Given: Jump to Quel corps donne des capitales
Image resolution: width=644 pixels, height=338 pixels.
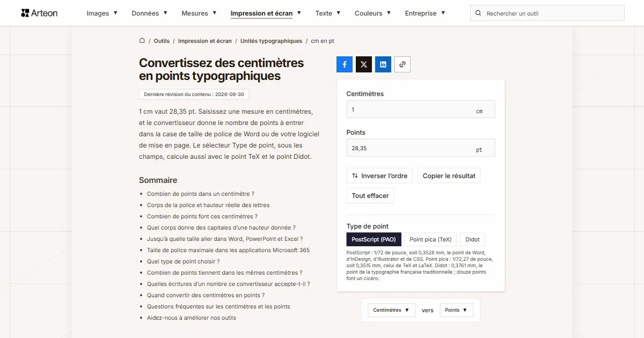Looking at the screenshot, I should click(221, 227).
